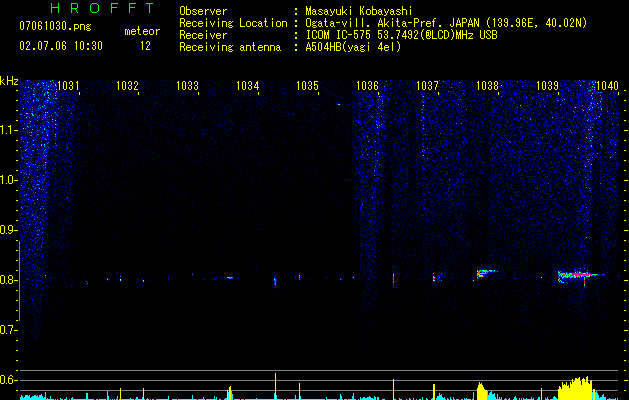Click the A504HB(yagi 4el) antenna text

(x=353, y=47)
